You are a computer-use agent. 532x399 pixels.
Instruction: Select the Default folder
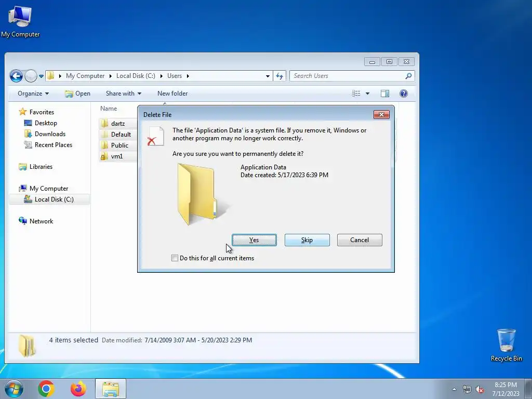click(x=118, y=135)
